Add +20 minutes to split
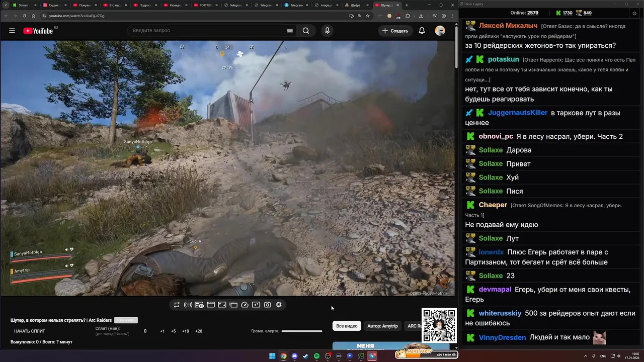 click(x=199, y=331)
